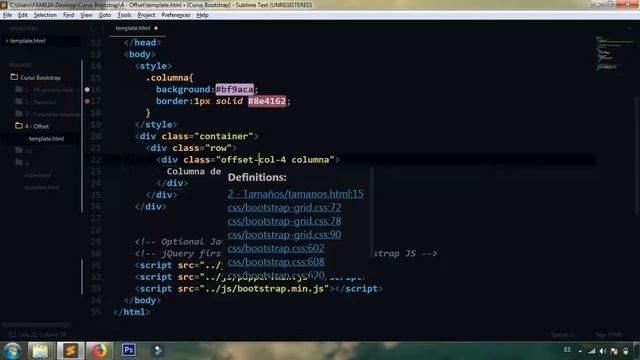This screenshot has width=640, height=360.
Task: Open css/bootstrap.css:602 definition link
Action: 276,248
